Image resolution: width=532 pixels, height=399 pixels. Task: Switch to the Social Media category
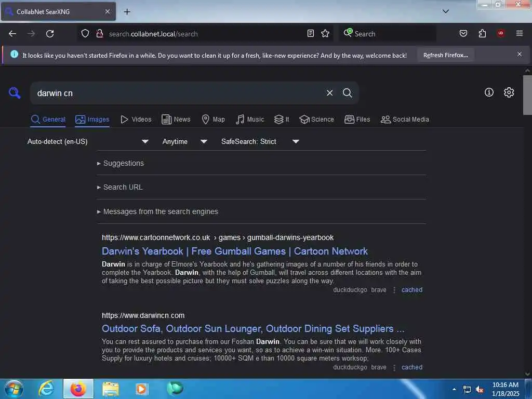405,119
